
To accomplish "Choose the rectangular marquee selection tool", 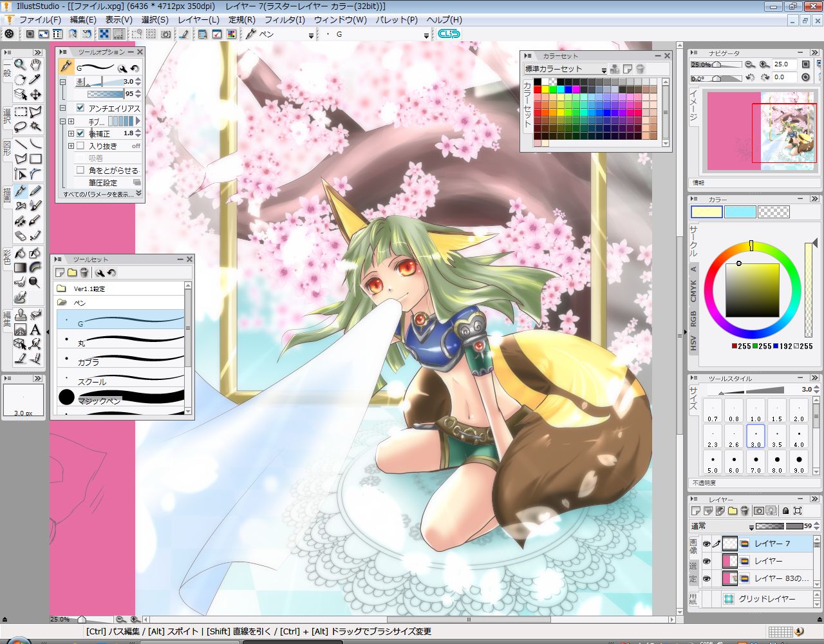I will click(20, 112).
